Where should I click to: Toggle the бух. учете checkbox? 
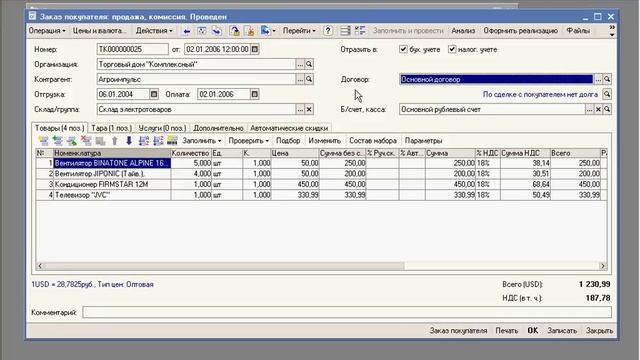pyautogui.click(x=403, y=49)
